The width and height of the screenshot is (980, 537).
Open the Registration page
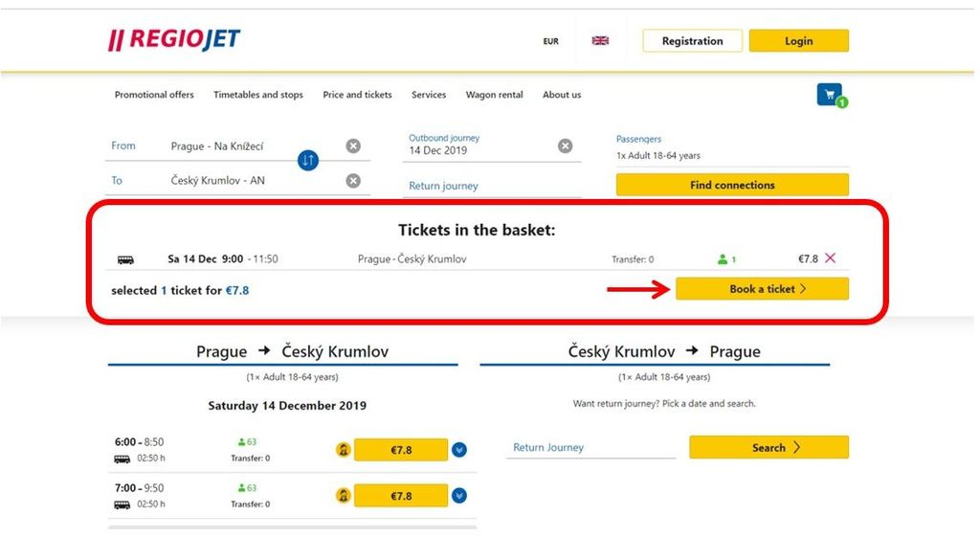coord(693,40)
